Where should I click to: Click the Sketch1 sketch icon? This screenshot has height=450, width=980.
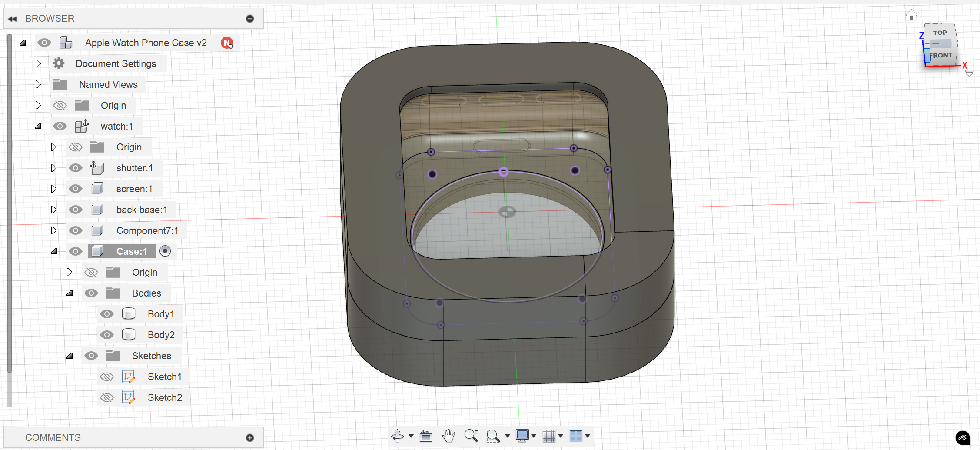pyautogui.click(x=129, y=377)
